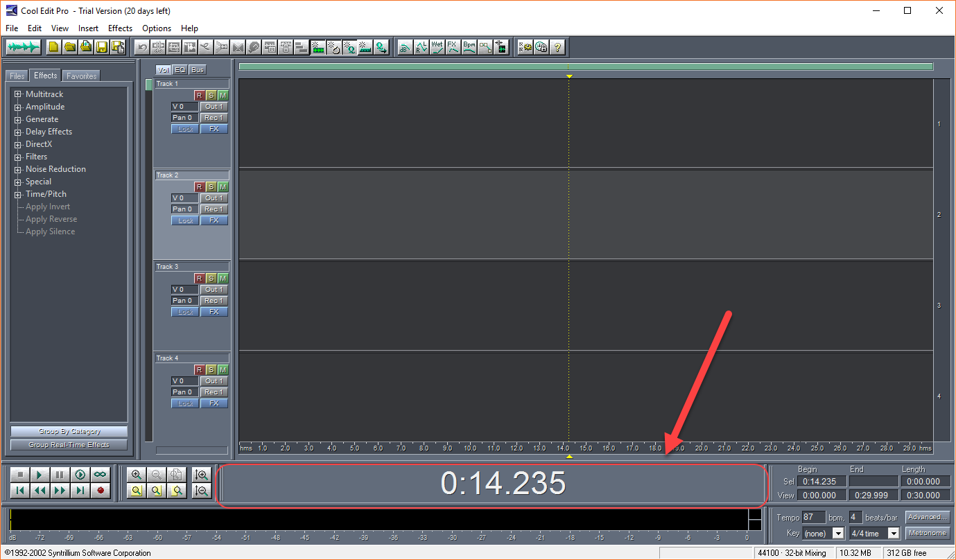Viewport: 956px width, 560px height.
Task: Click the Go to End transport icon
Action: point(81,491)
